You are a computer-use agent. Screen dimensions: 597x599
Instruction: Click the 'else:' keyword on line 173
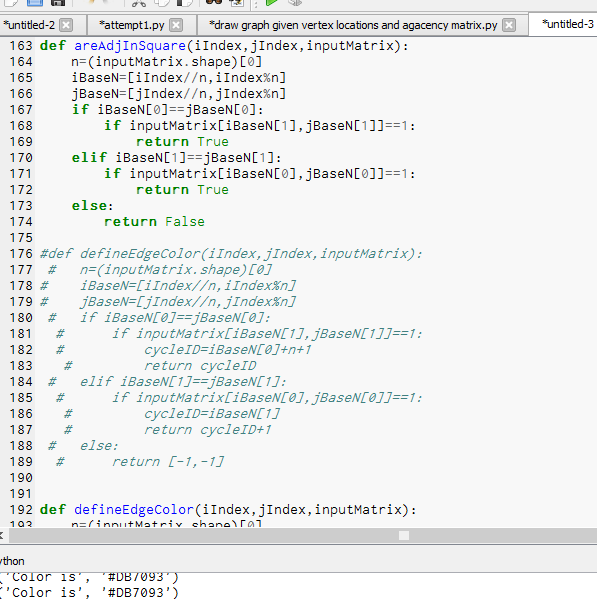(x=92, y=206)
